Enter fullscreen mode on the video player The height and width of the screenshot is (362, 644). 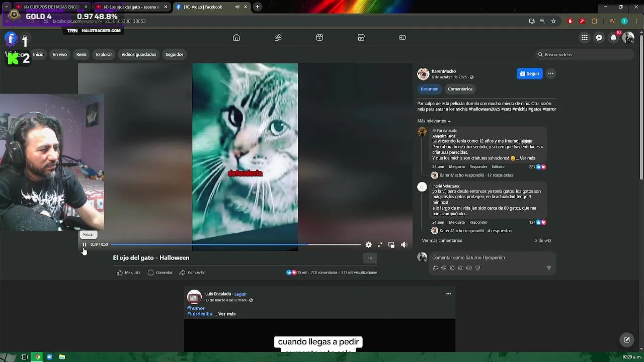(380, 245)
